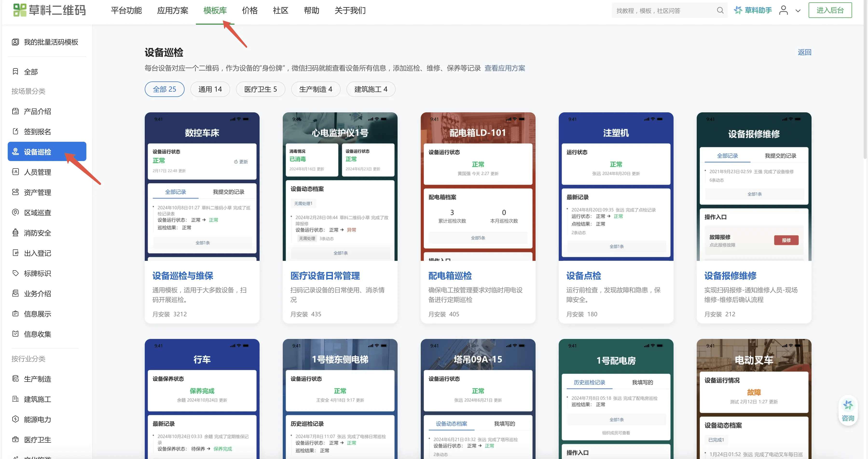This screenshot has width=868, height=459.
Task: Select 信息展示 sidebar icon
Action: (15, 314)
